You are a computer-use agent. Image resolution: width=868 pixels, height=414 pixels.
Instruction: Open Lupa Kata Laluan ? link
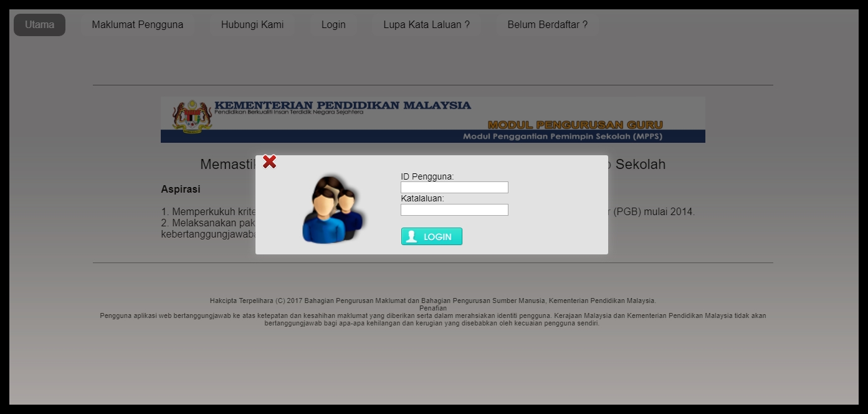(426, 25)
